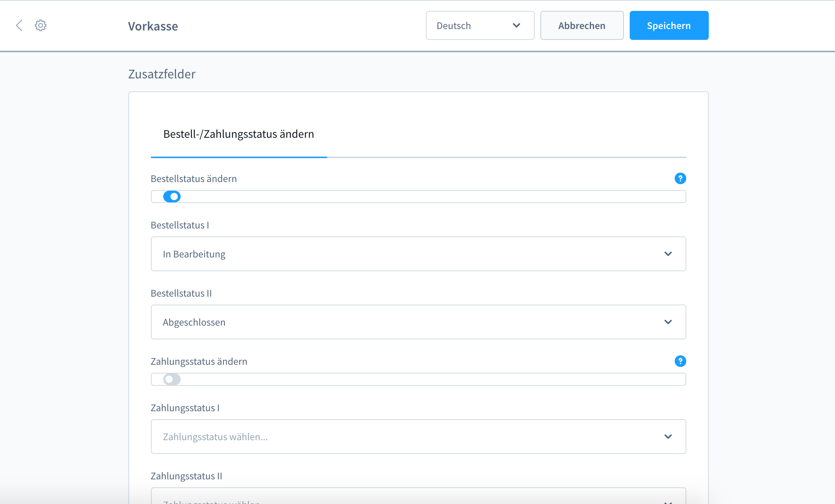Screen dimensions: 835x504
Task: Open Bestellstatus I dropdown showing In Bearbeitung
Action: point(418,254)
